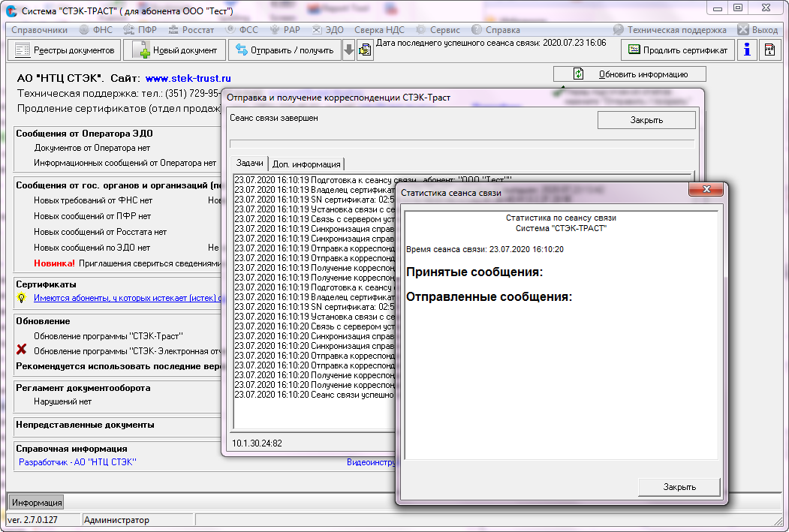Open the blue info icon
The image size is (789, 532).
(747, 50)
